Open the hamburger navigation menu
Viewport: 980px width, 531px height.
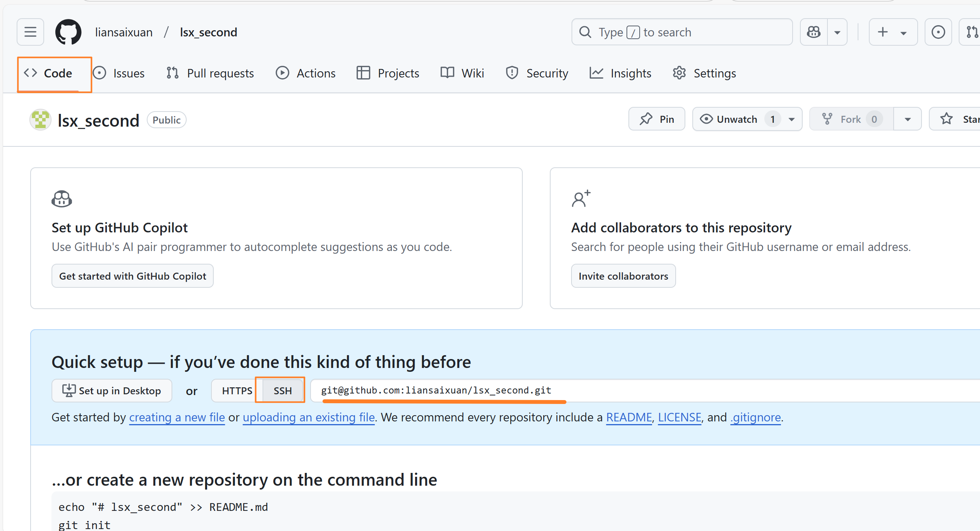[x=30, y=32]
